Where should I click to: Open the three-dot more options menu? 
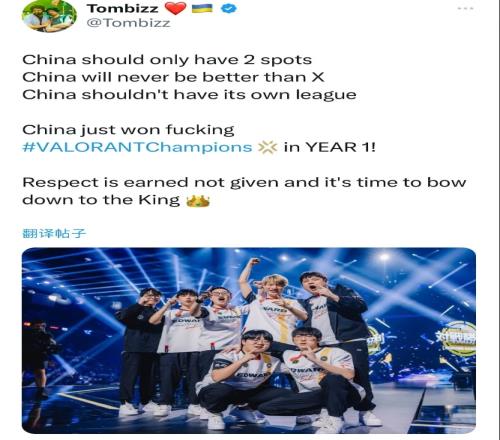tap(466, 8)
